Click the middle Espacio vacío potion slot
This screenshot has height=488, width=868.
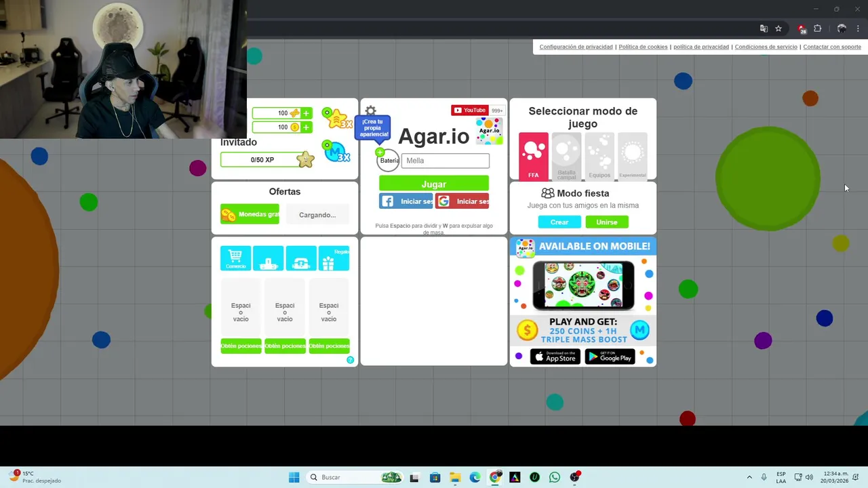point(285,308)
